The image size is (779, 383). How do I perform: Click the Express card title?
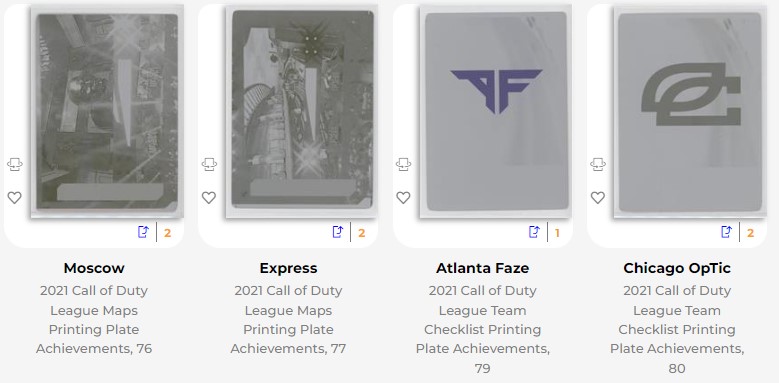click(288, 268)
